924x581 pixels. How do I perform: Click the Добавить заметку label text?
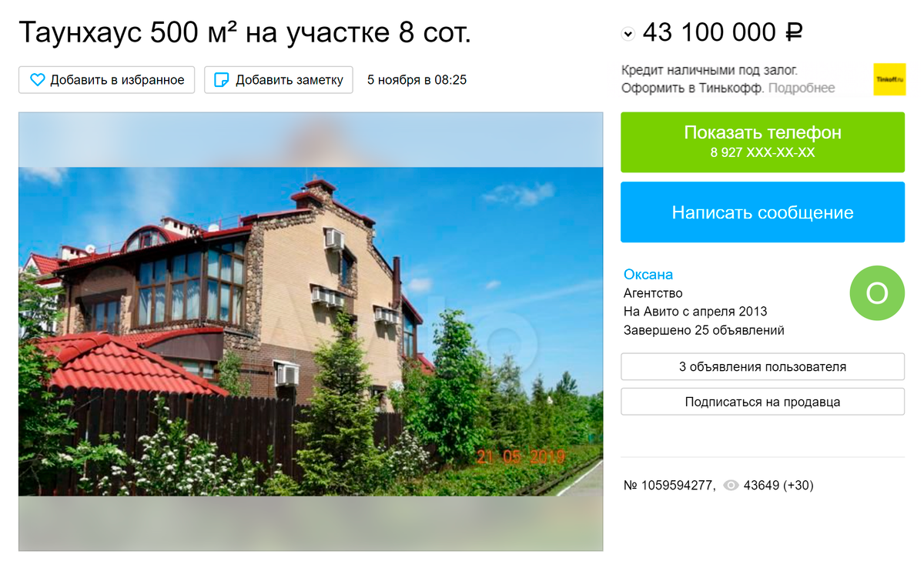point(290,80)
